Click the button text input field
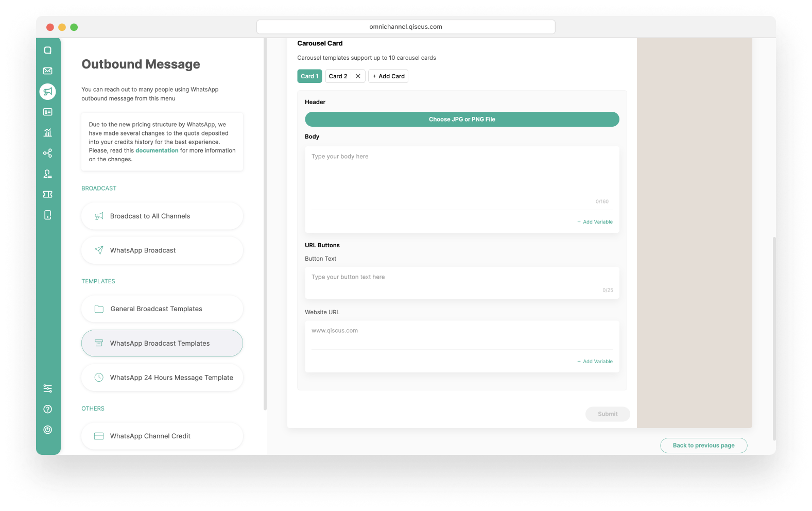Image resolution: width=812 pixels, height=511 pixels. pyautogui.click(x=462, y=283)
